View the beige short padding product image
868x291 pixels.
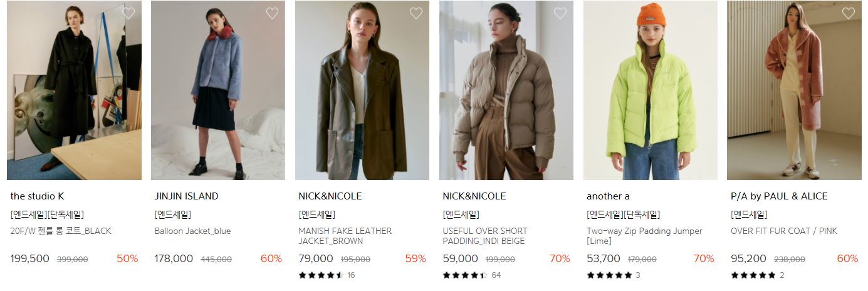tap(506, 90)
